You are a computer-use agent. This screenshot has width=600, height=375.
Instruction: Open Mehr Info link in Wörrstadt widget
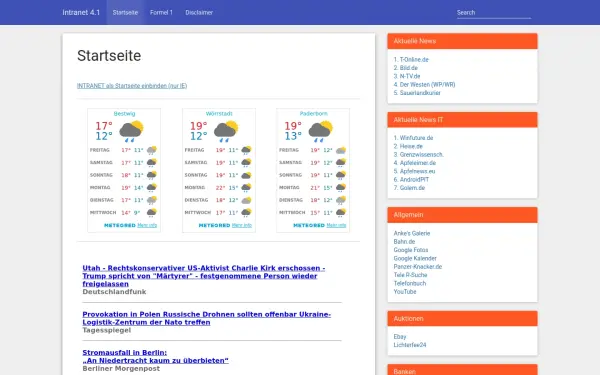pyautogui.click(x=242, y=225)
